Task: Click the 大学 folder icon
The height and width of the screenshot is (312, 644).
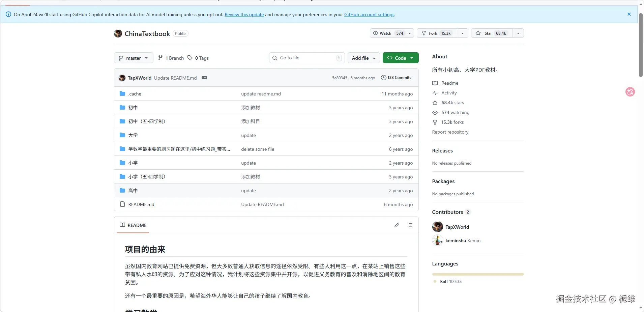Action: tap(122, 135)
